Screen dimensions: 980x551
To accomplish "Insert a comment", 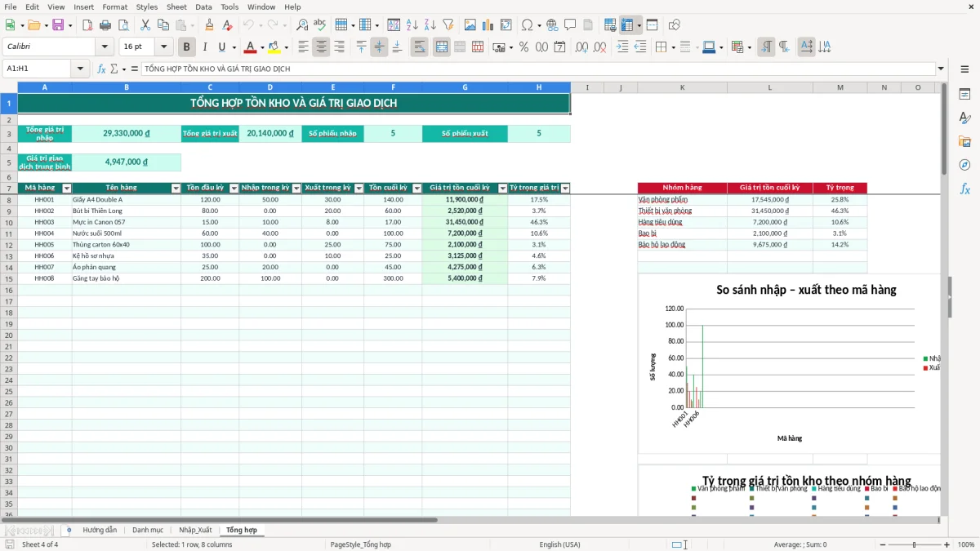I will 570,25.
